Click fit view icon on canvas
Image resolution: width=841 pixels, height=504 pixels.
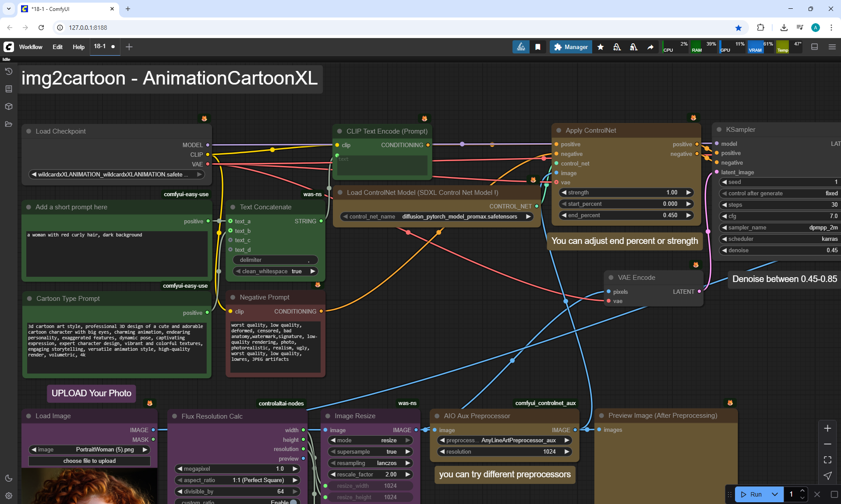coord(827,460)
